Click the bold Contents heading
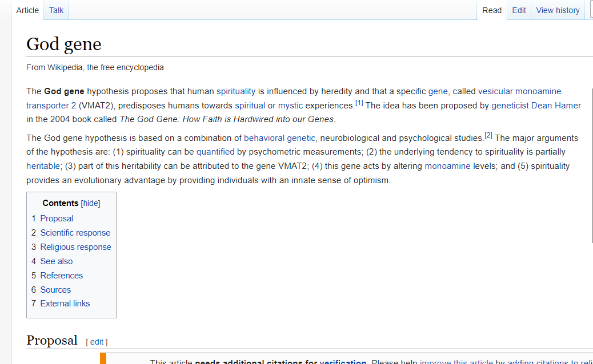Image resolution: width=593 pixels, height=364 pixels. [60, 203]
